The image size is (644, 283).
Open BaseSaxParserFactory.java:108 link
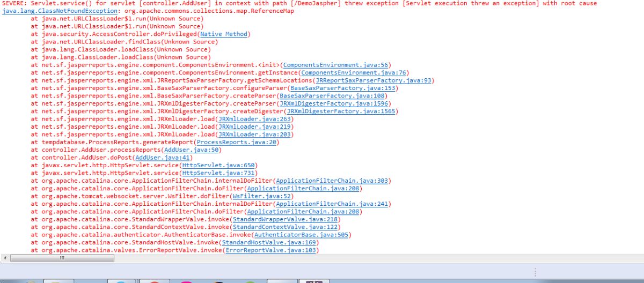tap(333, 96)
